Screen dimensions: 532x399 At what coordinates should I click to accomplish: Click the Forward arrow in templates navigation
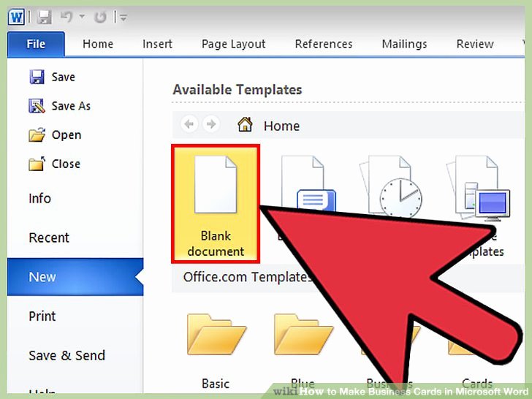(x=211, y=124)
